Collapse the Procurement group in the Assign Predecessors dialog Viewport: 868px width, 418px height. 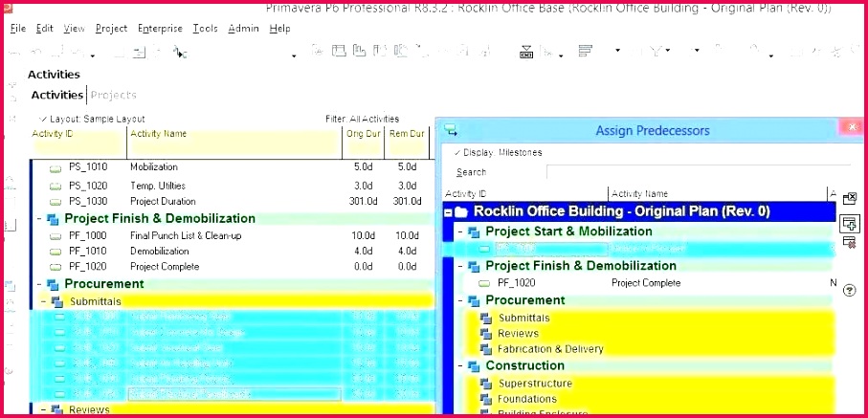pos(459,300)
